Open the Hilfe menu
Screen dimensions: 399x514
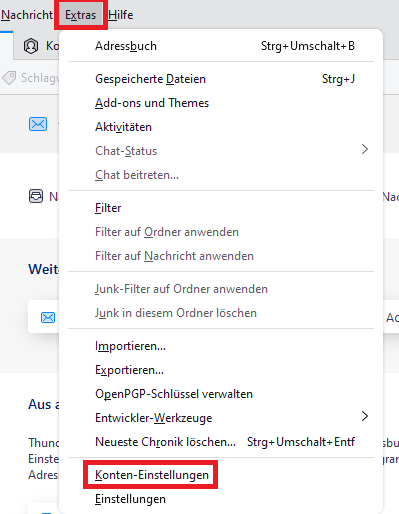[121, 15]
